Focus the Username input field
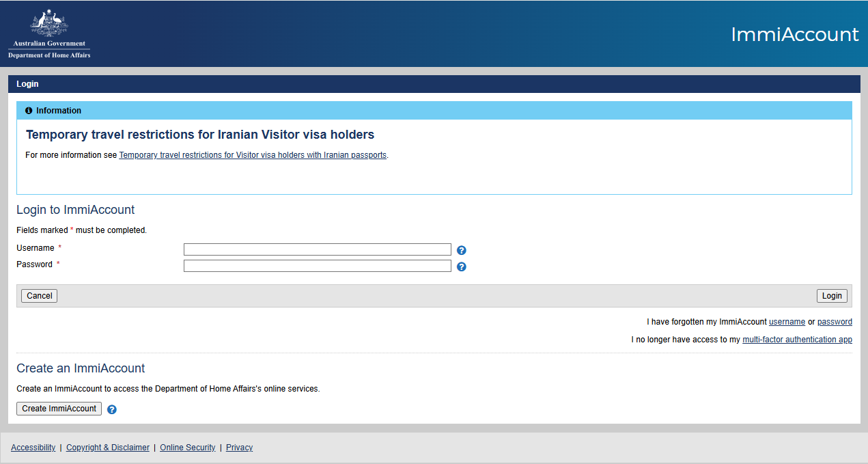The height and width of the screenshot is (464, 868). tap(317, 249)
